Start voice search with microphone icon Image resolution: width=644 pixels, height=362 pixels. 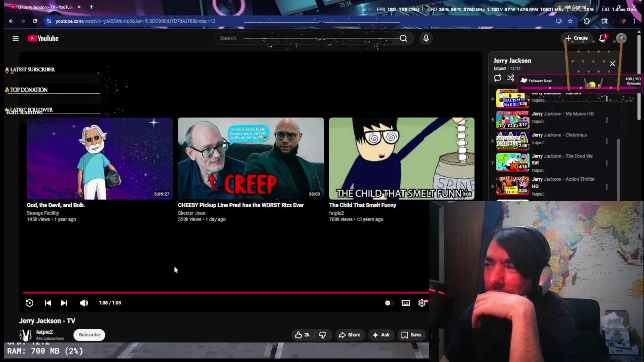coord(426,38)
